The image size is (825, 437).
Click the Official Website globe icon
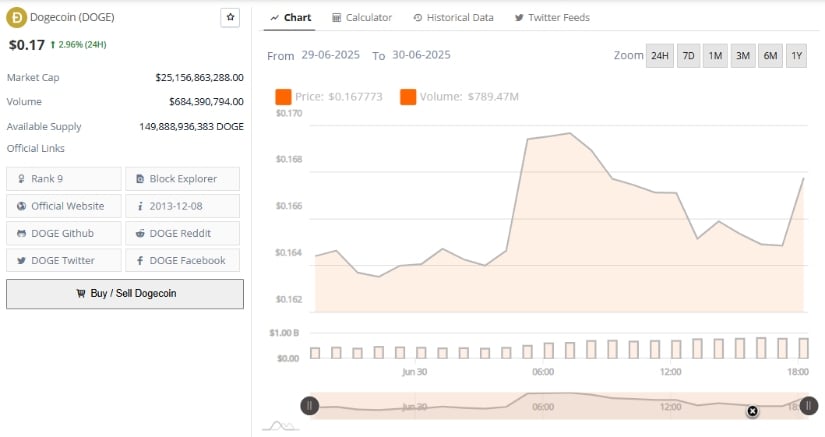pyautogui.click(x=21, y=206)
